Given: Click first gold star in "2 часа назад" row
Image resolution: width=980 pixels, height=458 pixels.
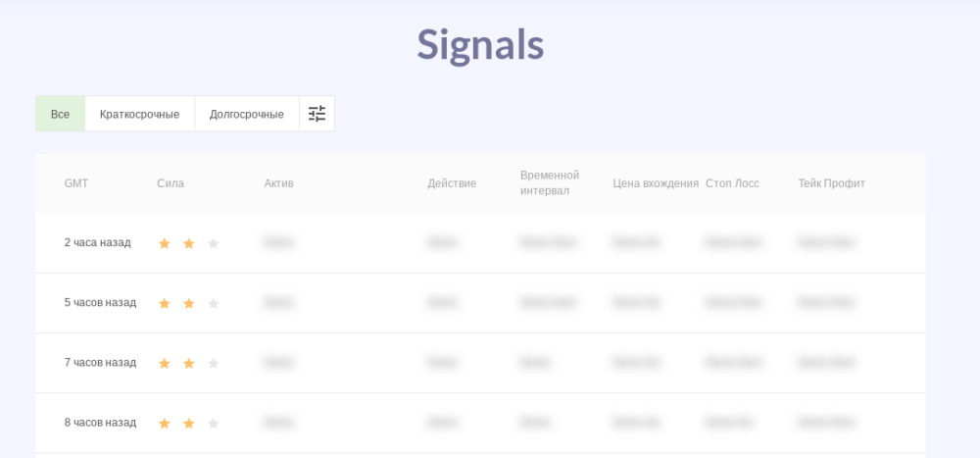Looking at the screenshot, I should (x=165, y=243).
